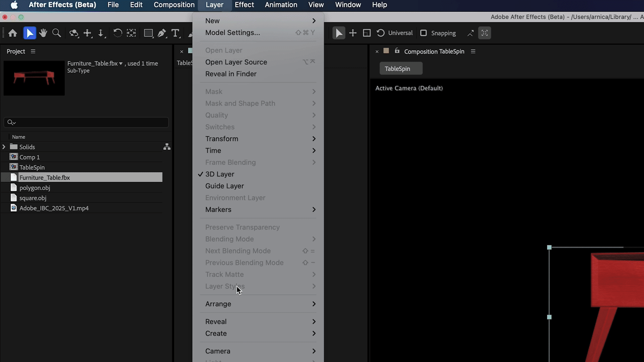Screen dimensions: 644x362
Task: Select the Rectangle shape tool
Action: point(148,33)
